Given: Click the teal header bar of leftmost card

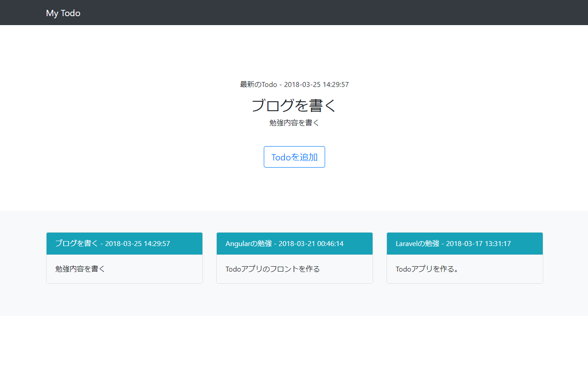Looking at the screenshot, I should [124, 243].
